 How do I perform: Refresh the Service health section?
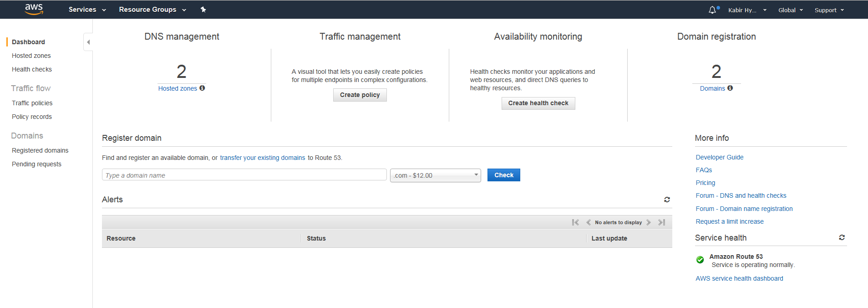pyautogui.click(x=842, y=237)
